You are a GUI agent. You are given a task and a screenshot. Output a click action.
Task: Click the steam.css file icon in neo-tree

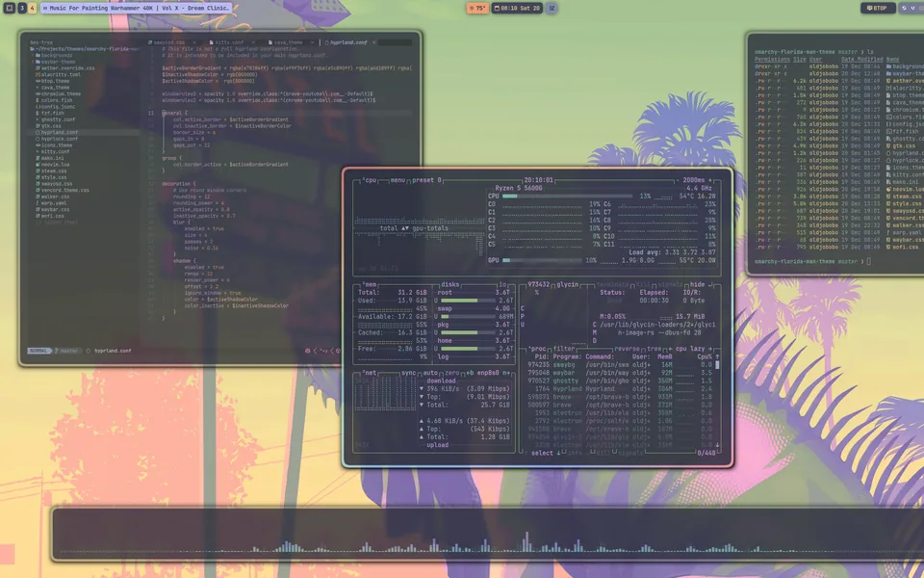coord(38,171)
